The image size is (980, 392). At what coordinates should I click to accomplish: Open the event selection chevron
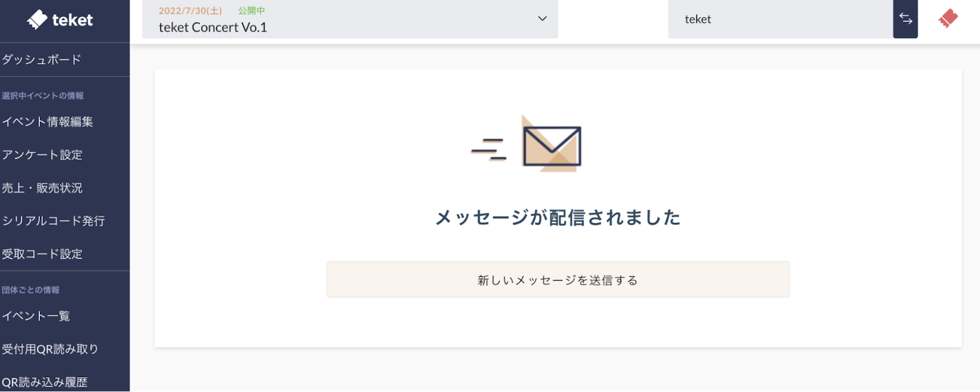541,19
